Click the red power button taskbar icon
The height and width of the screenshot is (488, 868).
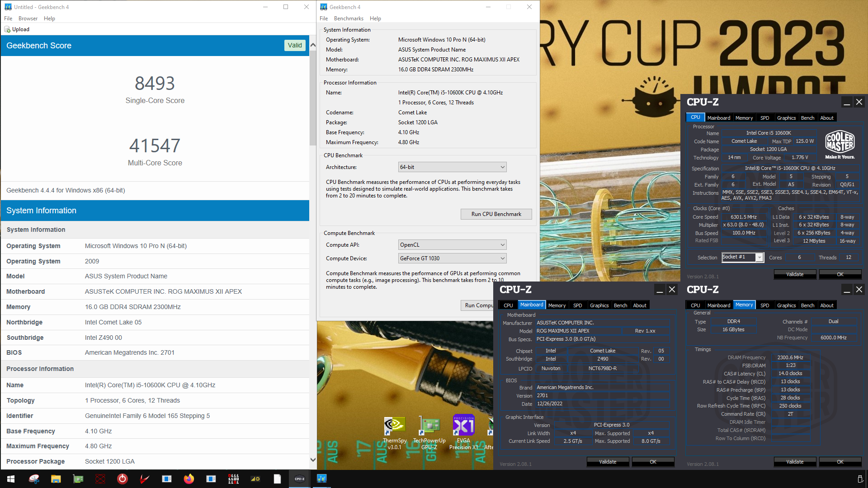click(x=122, y=479)
